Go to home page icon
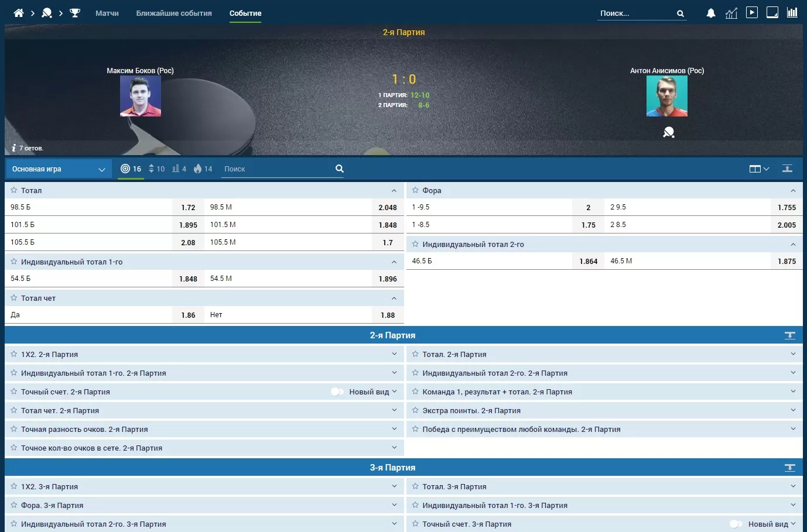This screenshot has width=807, height=532. point(19,13)
